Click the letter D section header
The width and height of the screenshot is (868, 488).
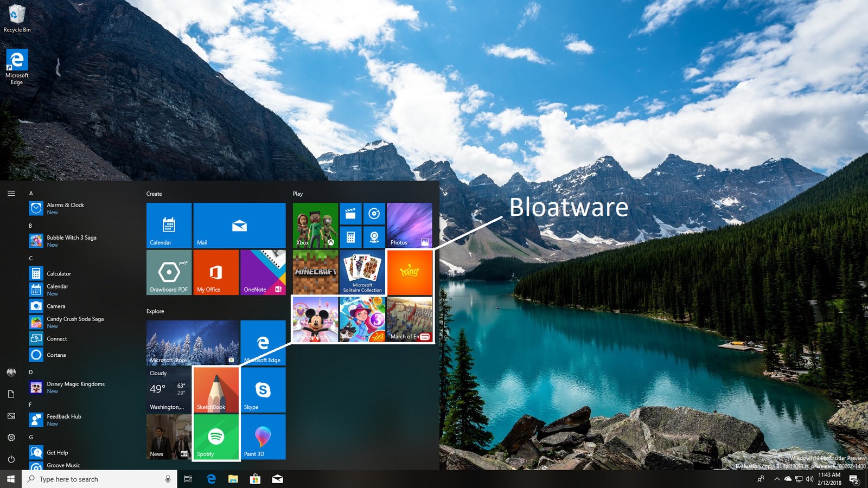(31, 373)
